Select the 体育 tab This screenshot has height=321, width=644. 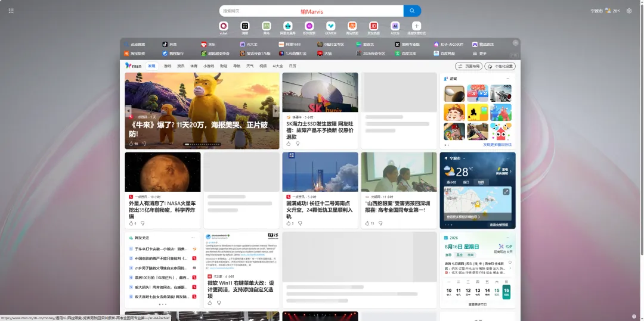click(194, 66)
